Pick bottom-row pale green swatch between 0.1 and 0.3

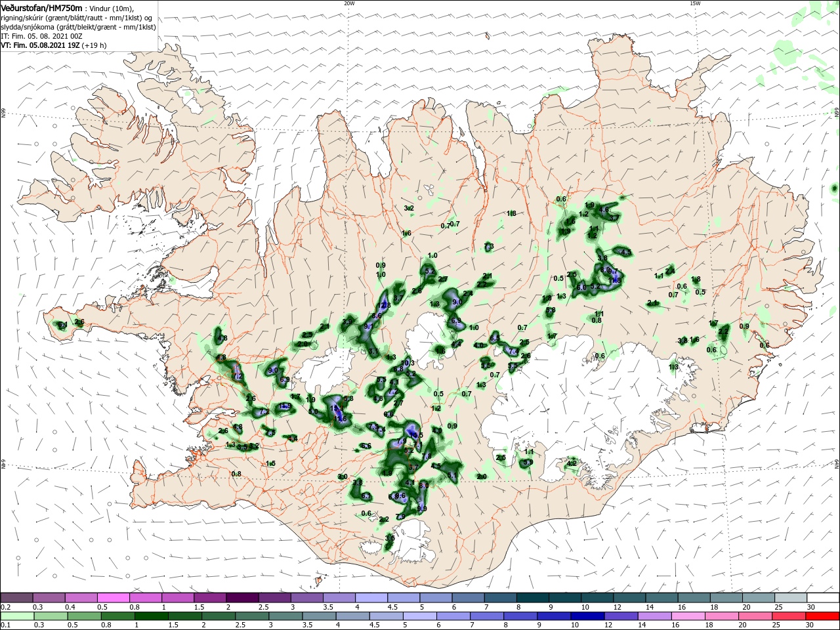[x=16, y=616]
